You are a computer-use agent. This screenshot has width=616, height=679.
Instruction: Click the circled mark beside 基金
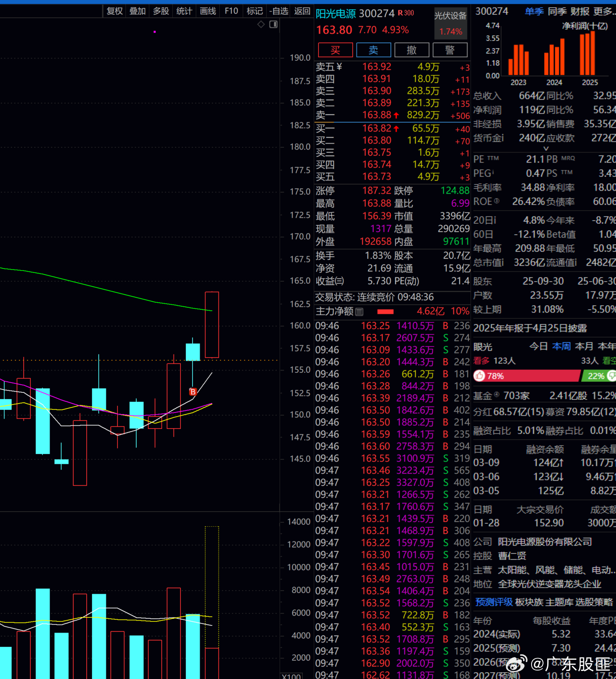click(497, 395)
